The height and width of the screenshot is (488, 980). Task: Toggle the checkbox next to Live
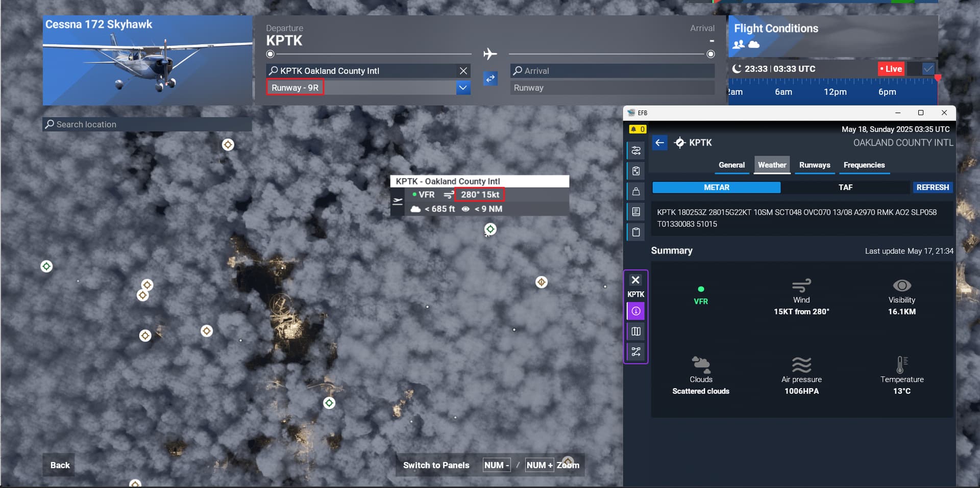click(928, 69)
